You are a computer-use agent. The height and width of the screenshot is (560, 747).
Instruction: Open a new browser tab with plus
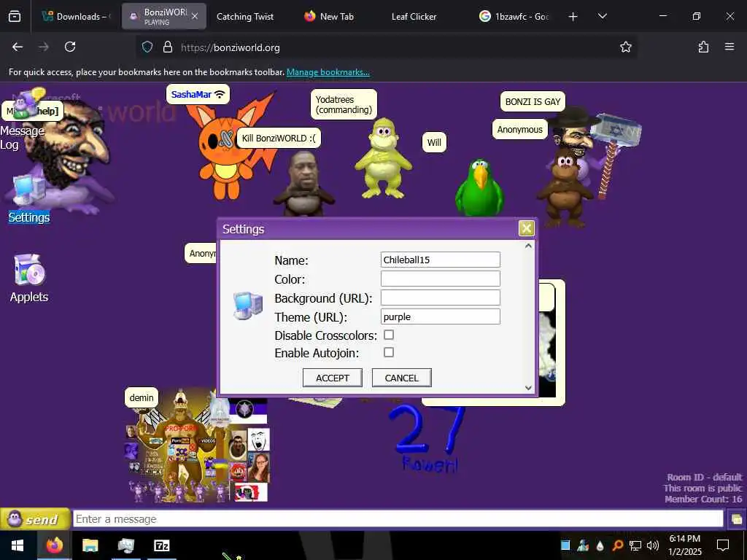point(573,17)
